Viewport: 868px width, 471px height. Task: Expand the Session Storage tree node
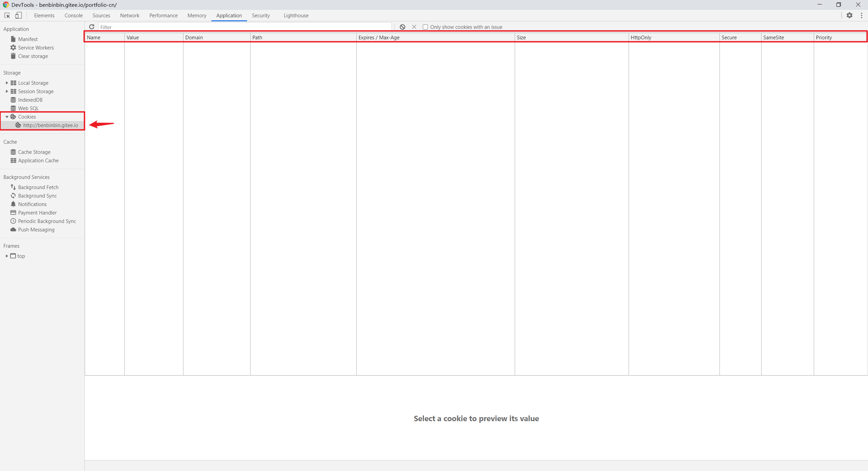pos(7,91)
